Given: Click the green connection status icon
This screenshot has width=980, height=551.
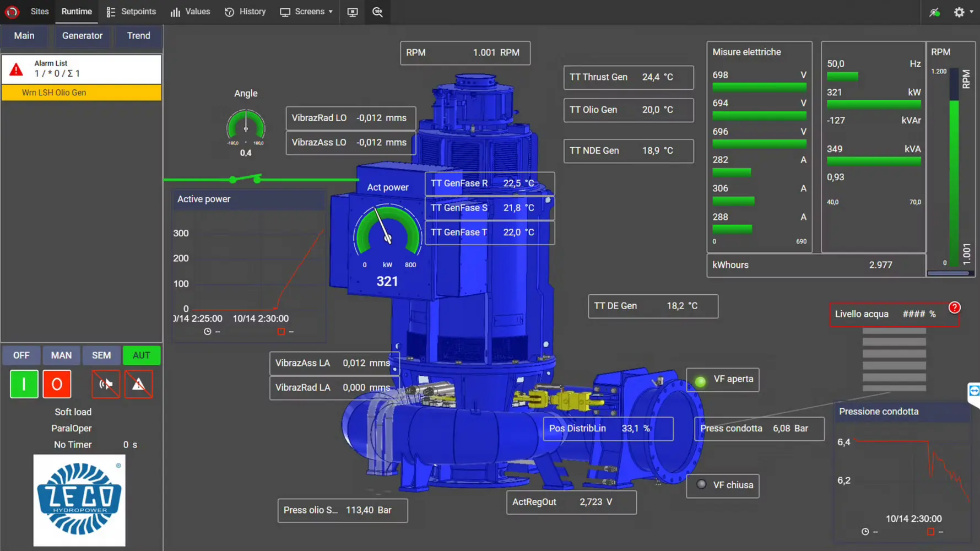Looking at the screenshot, I should click(x=934, y=12).
